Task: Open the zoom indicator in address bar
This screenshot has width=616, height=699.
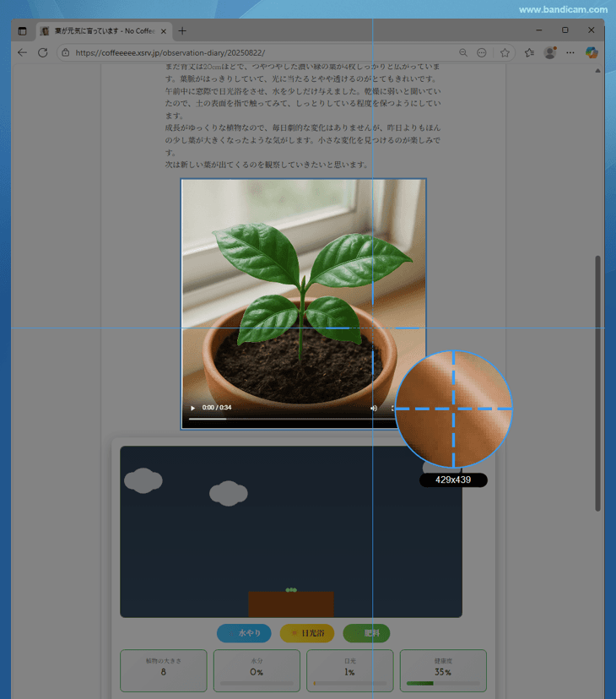Action: click(x=463, y=52)
